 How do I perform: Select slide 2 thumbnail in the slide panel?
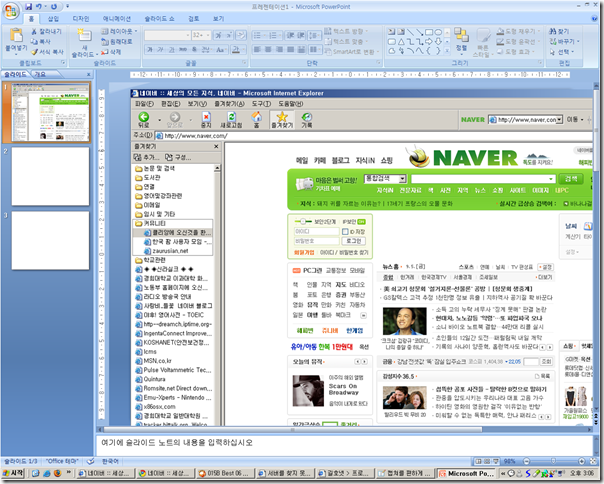(50, 176)
